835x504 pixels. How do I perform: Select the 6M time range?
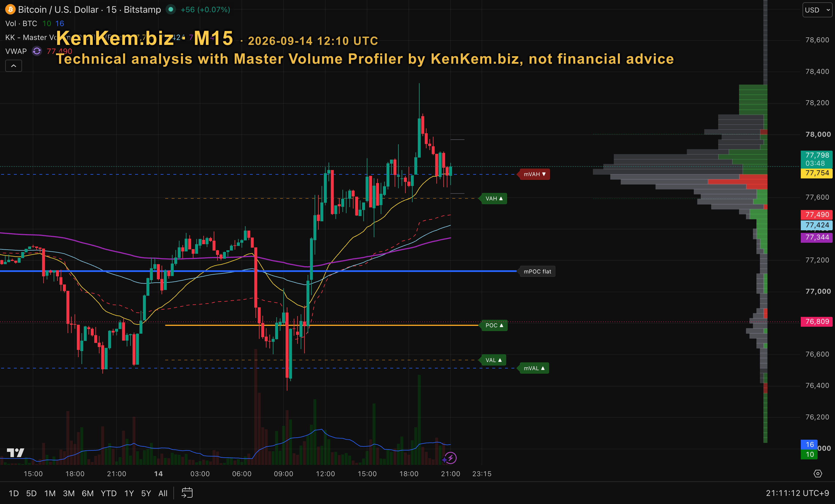tap(88, 494)
